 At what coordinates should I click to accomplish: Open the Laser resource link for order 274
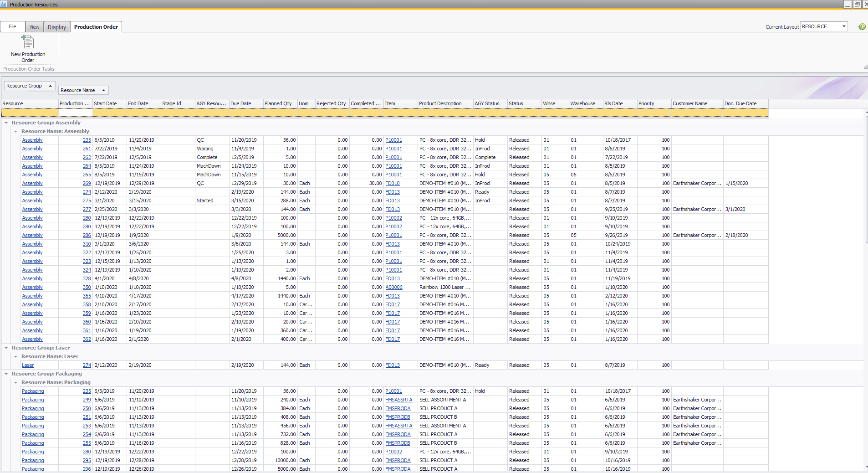(x=28, y=365)
